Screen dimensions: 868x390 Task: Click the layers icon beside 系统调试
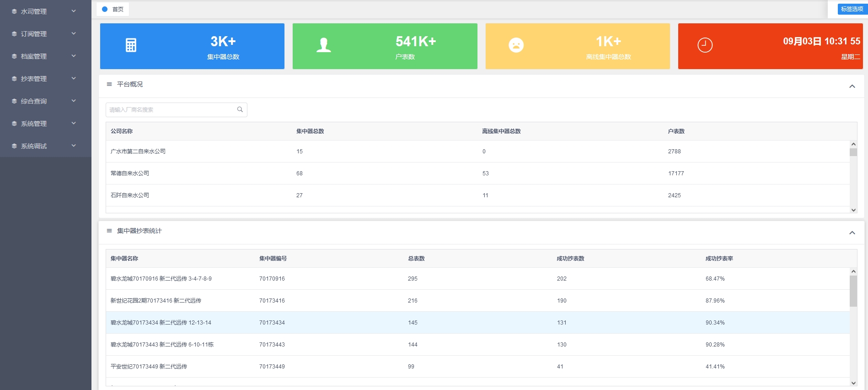(14, 146)
